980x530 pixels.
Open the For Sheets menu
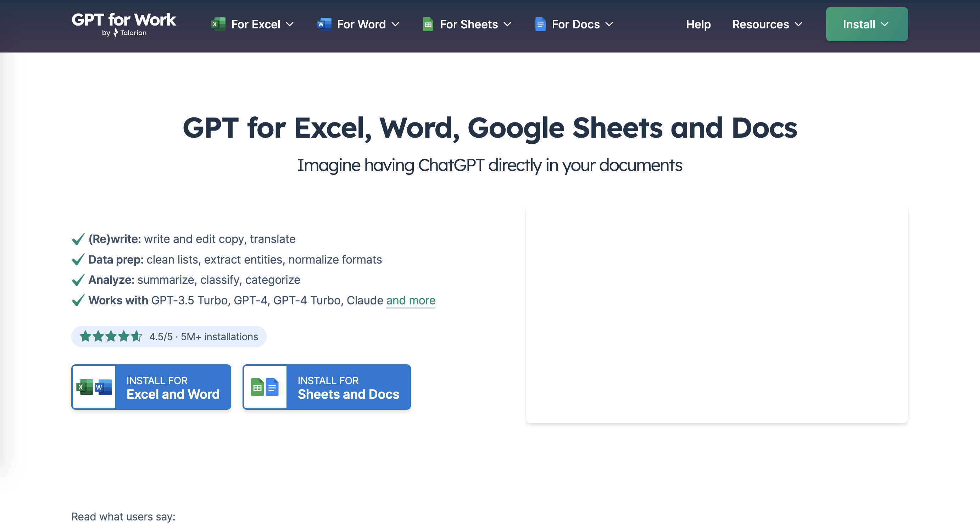coord(467,24)
